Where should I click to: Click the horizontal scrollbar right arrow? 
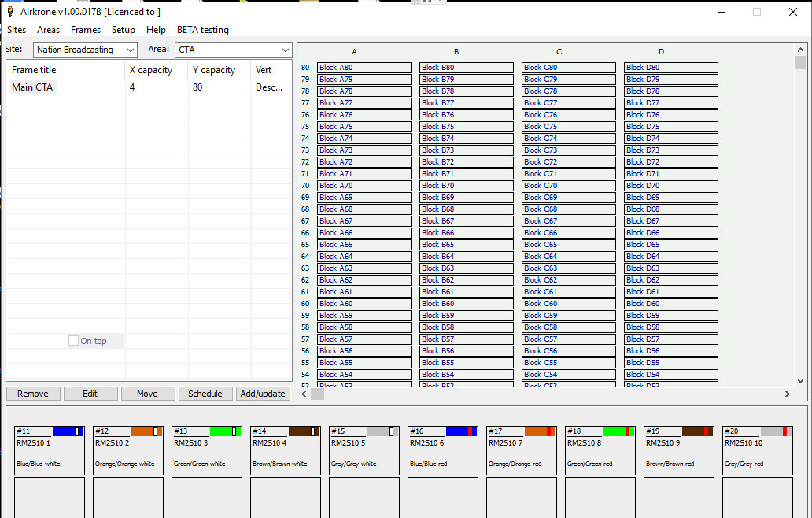(x=787, y=394)
